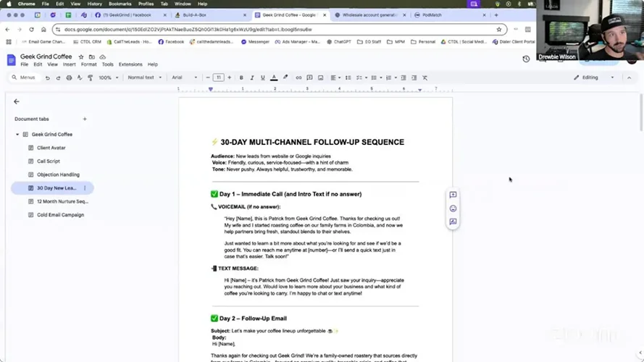Suggest edits from margin icon

[453, 222]
